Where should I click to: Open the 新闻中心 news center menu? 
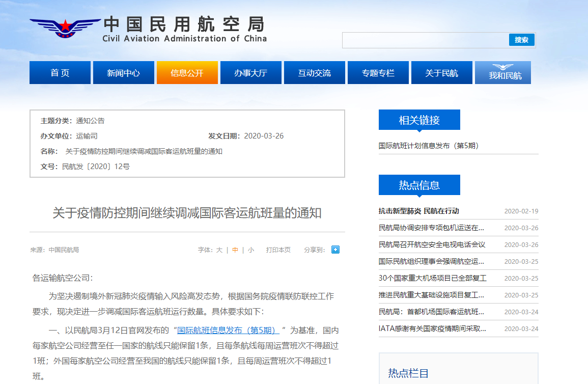tap(124, 73)
